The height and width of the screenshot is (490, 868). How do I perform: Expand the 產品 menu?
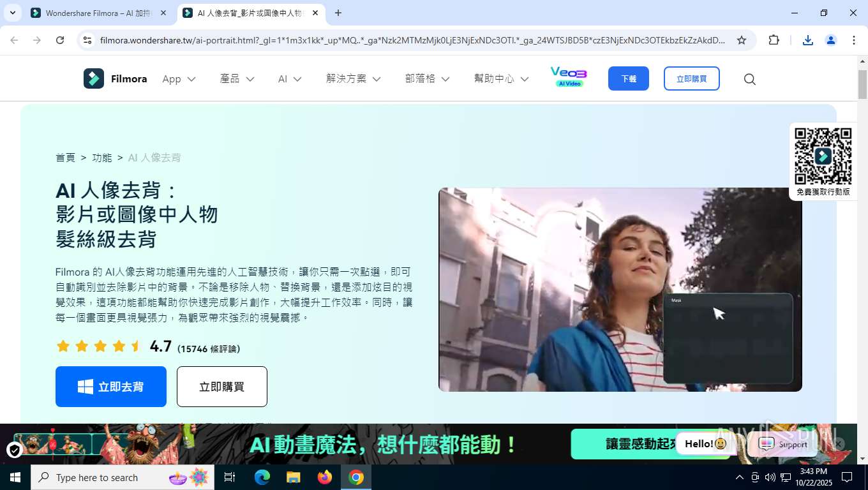(237, 79)
